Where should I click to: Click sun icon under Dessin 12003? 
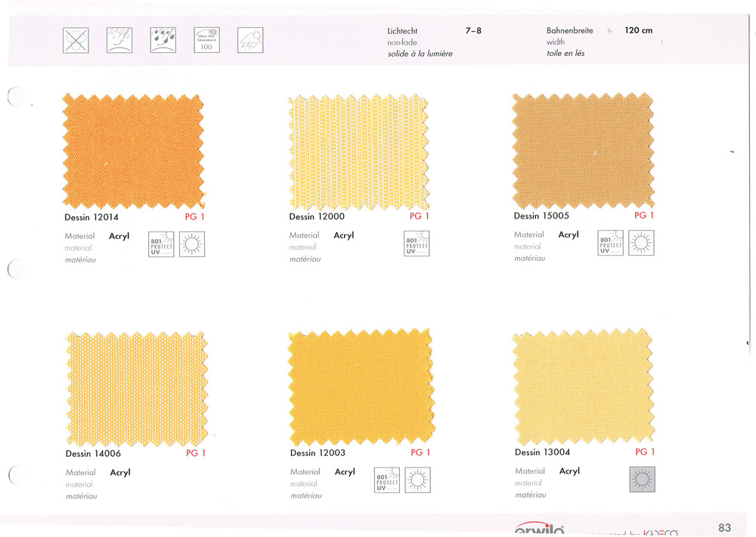coord(417,480)
